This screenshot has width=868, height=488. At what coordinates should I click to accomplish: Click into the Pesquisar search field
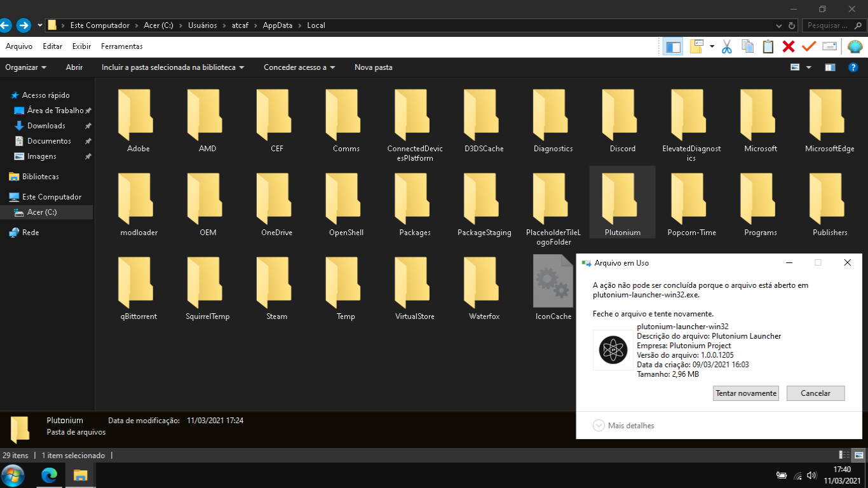point(833,25)
